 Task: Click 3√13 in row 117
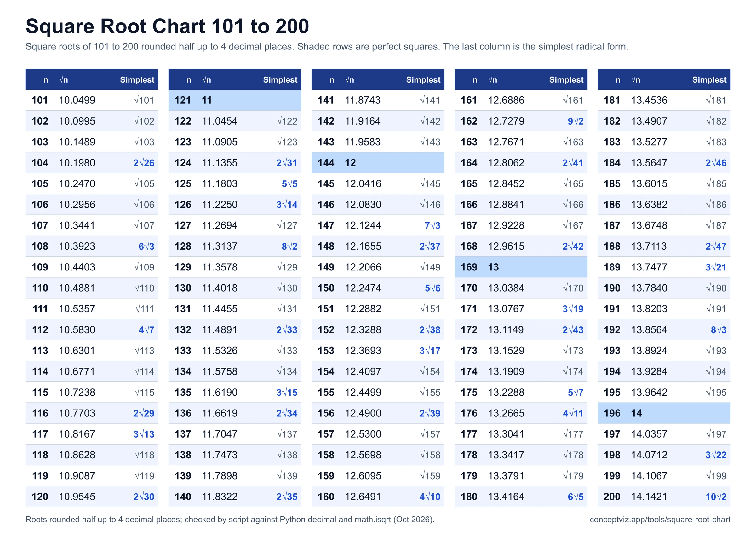[144, 434]
